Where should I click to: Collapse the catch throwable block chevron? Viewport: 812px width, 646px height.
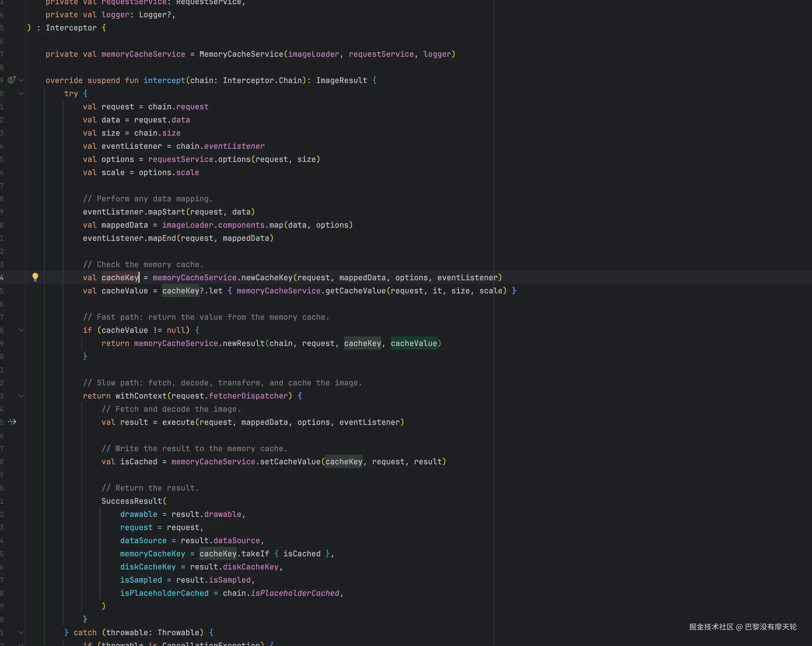click(x=22, y=633)
